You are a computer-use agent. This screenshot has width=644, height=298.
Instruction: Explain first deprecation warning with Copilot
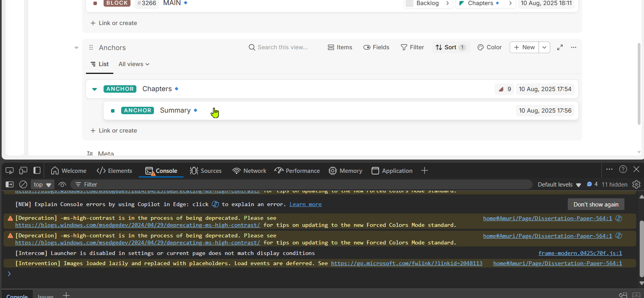619,218
